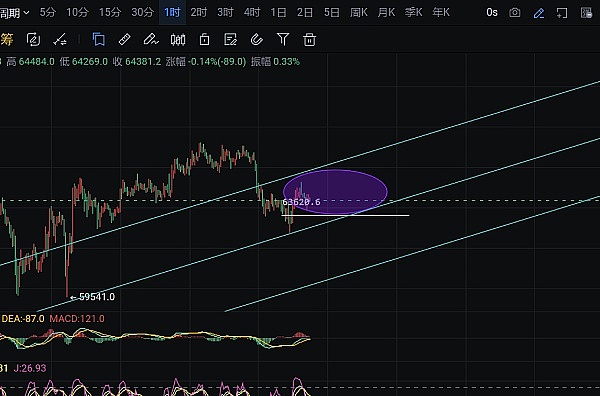Click the fullscreen window icon
Image resolution: width=600 pixels, height=396 pixels.
[562, 13]
